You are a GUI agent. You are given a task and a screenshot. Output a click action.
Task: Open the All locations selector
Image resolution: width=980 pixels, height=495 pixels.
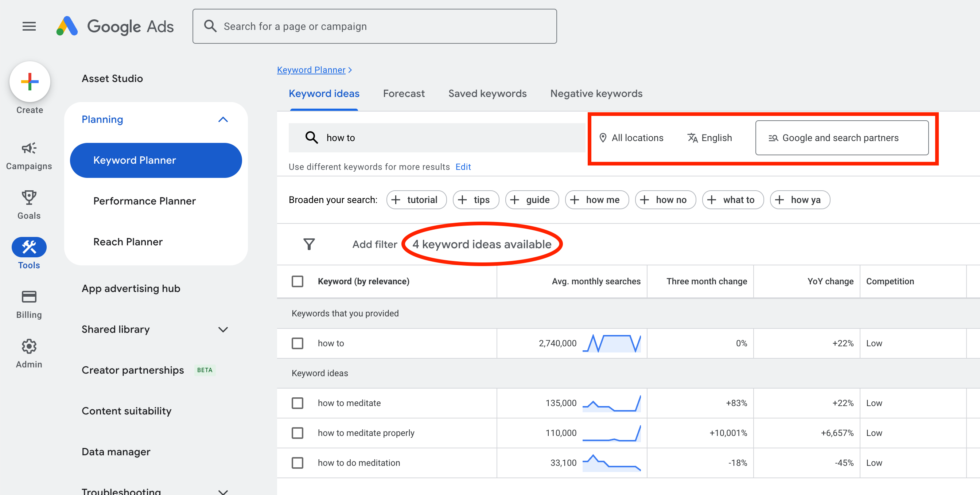tap(631, 138)
